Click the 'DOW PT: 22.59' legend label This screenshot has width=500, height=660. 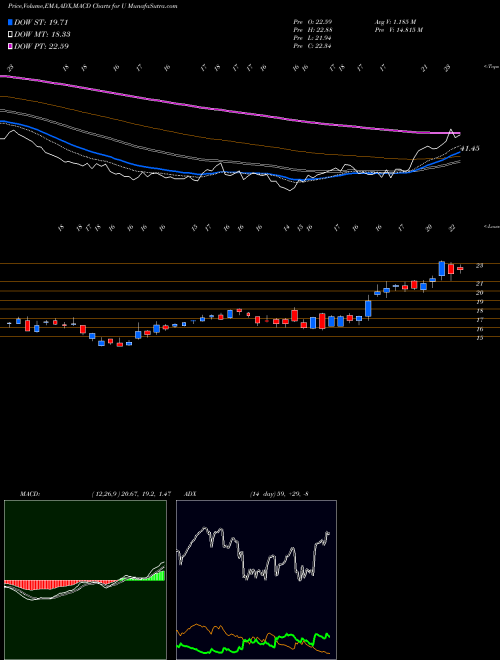pos(41,46)
